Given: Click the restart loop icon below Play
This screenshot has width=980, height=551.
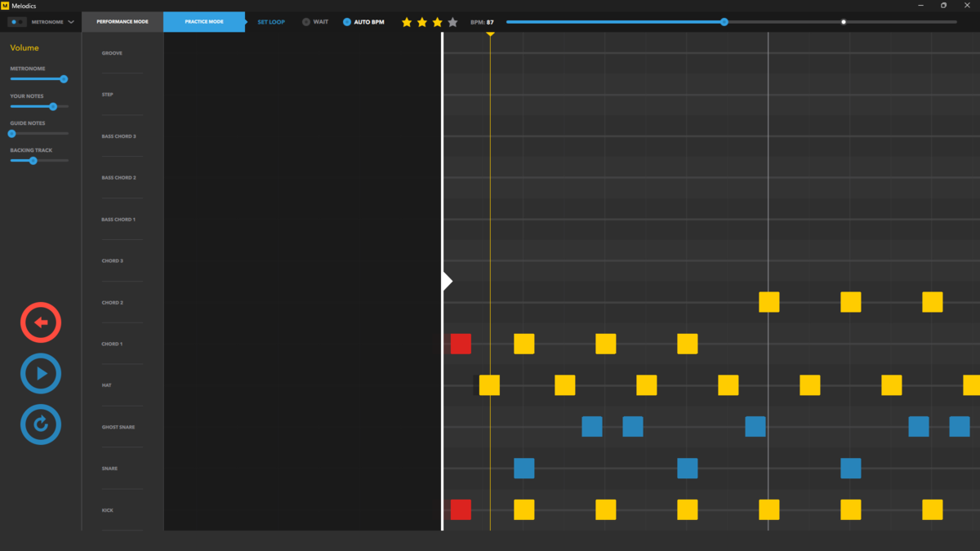Looking at the screenshot, I should click(40, 424).
